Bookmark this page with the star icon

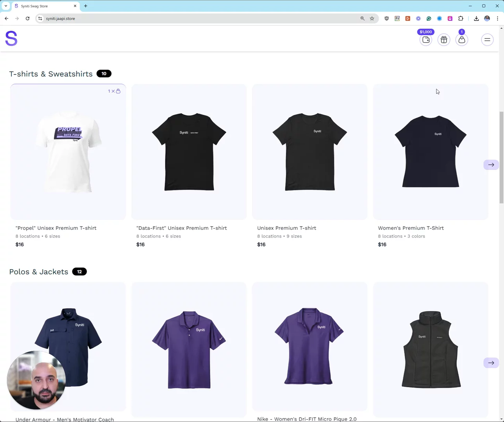coord(372,18)
